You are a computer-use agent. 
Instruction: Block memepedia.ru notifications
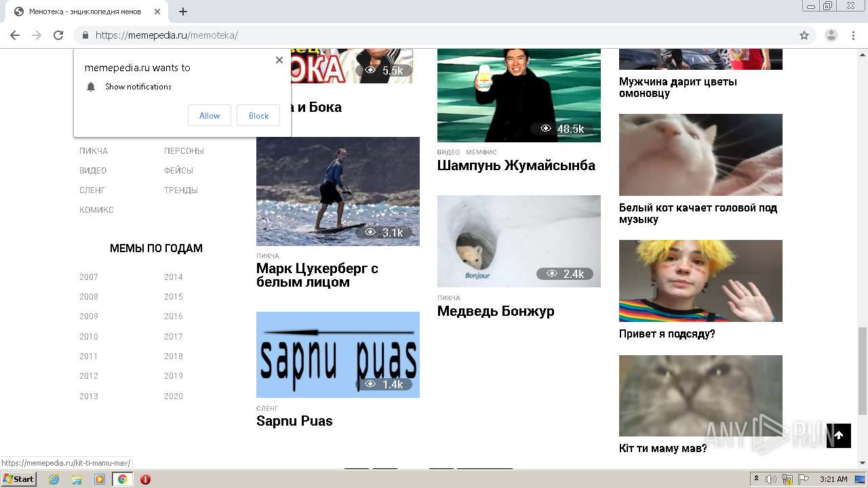pyautogui.click(x=258, y=115)
